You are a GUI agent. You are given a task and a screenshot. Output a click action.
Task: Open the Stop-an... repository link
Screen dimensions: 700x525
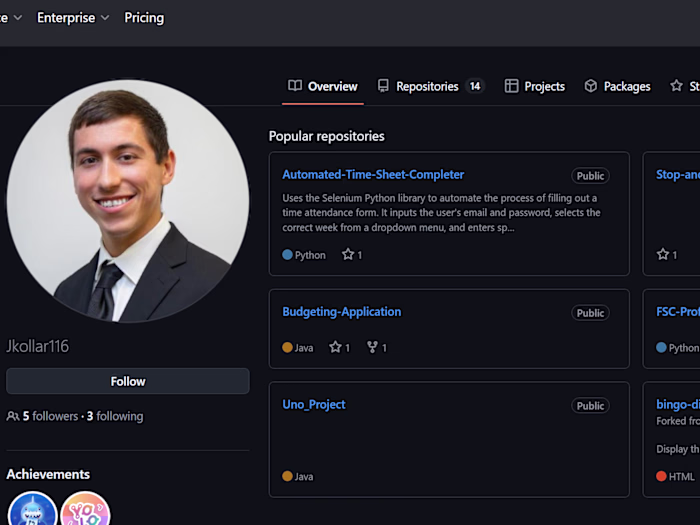tap(678, 175)
